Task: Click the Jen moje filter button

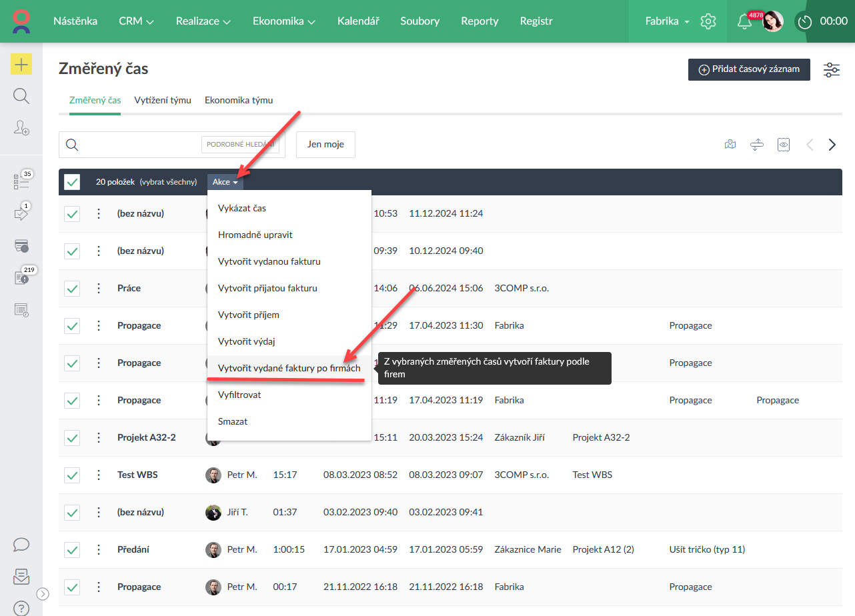Action: pos(325,145)
